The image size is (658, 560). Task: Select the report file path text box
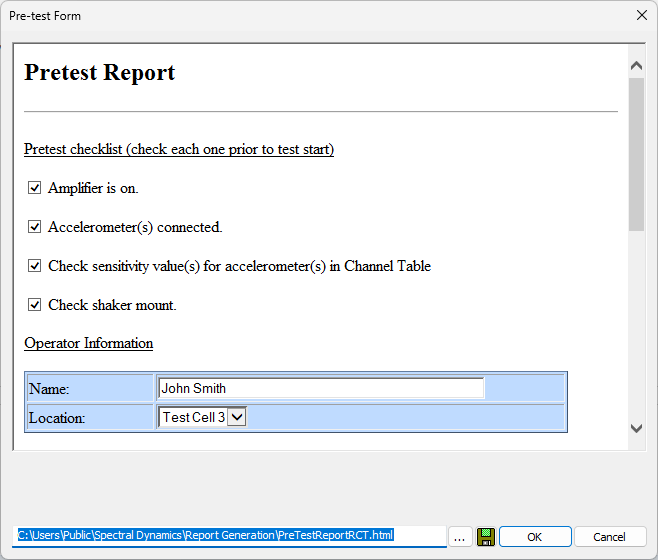coord(230,536)
